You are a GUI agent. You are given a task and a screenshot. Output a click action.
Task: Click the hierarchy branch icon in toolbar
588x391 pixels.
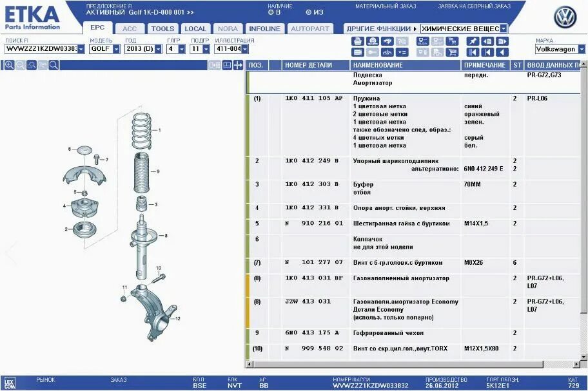(387, 52)
